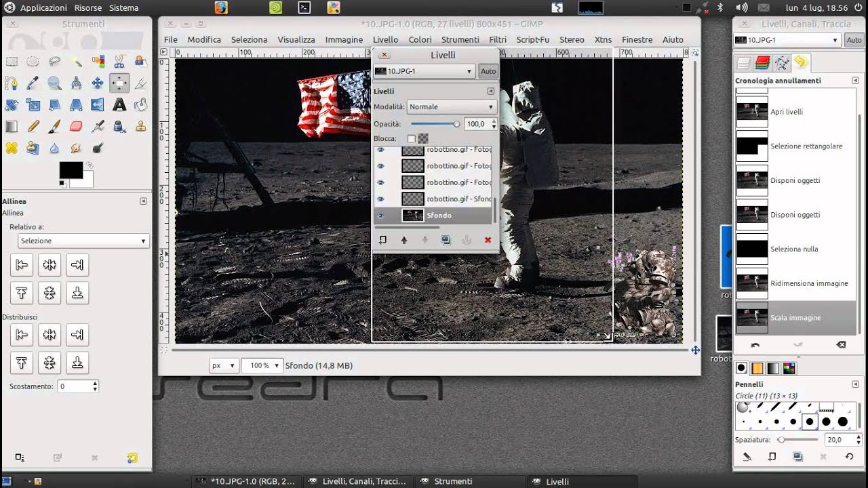868x488 pixels.
Task: Adjust the Spaziatura slider
Action: click(799, 440)
